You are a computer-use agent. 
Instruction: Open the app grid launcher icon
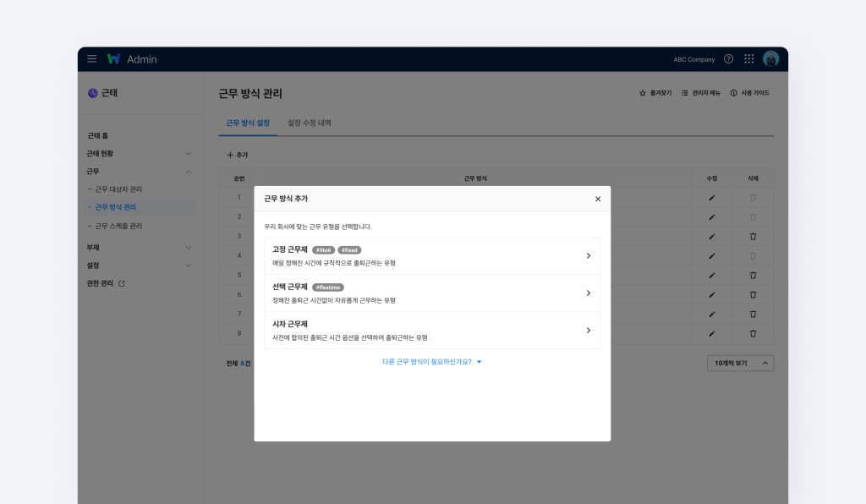click(748, 58)
